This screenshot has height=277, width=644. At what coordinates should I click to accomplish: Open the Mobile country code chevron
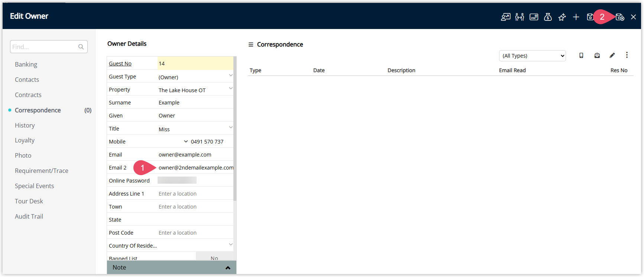[x=186, y=142]
